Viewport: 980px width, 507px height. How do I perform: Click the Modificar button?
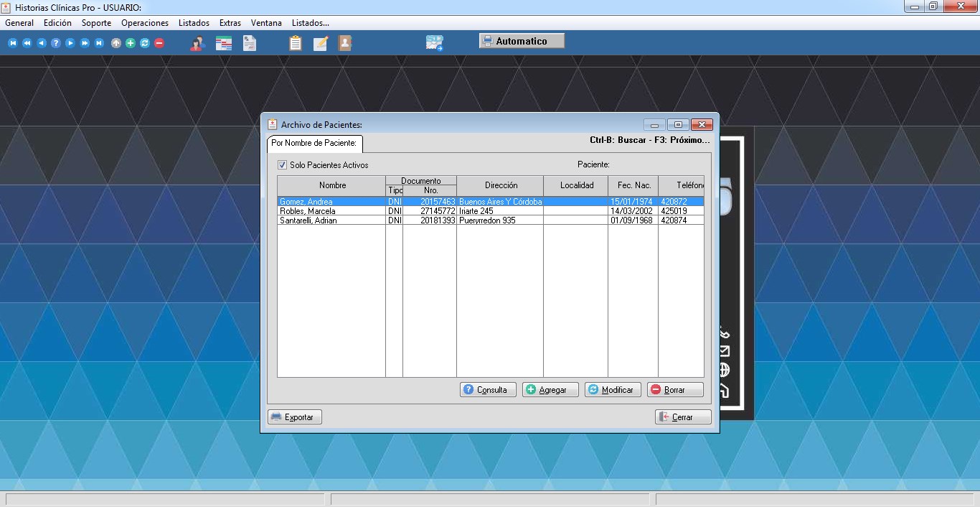pyautogui.click(x=612, y=390)
